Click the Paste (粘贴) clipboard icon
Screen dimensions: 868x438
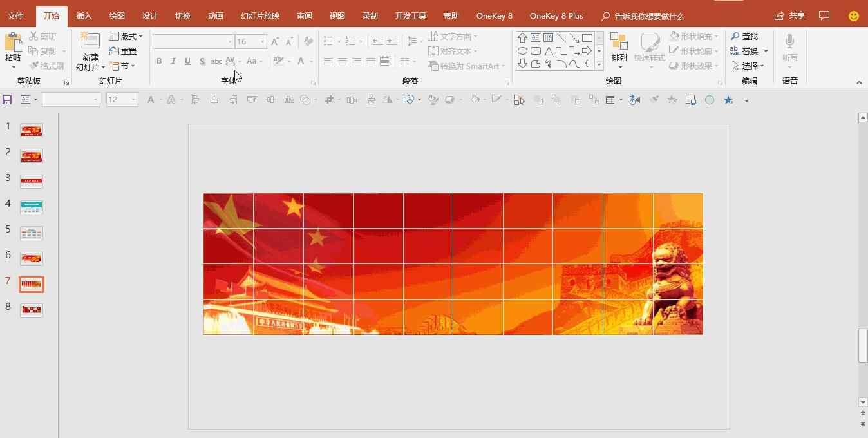coord(13,43)
